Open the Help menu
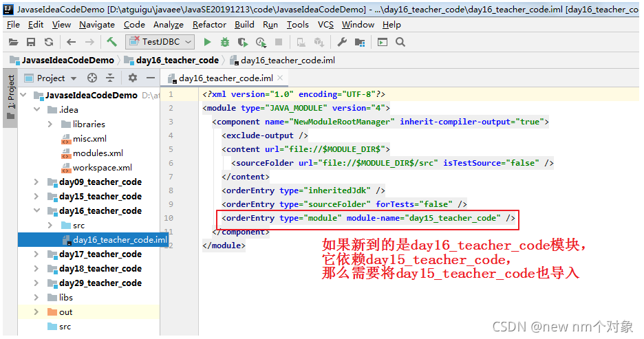This screenshot has height=339, width=644. pos(391,25)
